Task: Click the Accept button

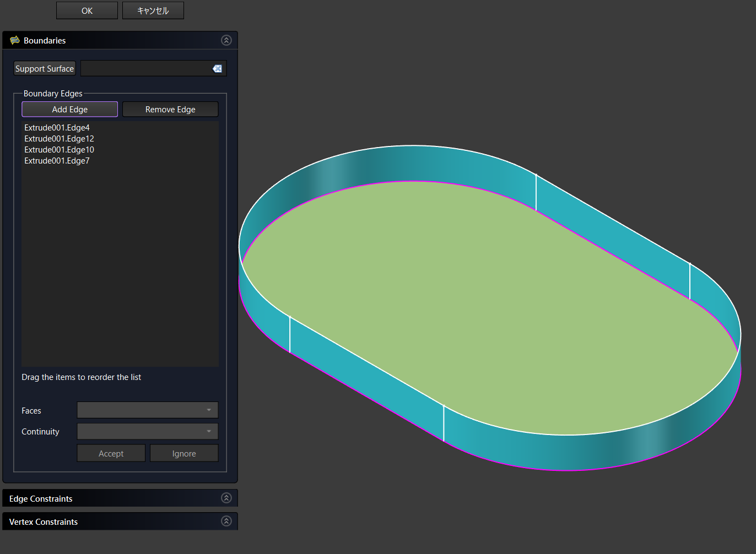Action: click(111, 453)
